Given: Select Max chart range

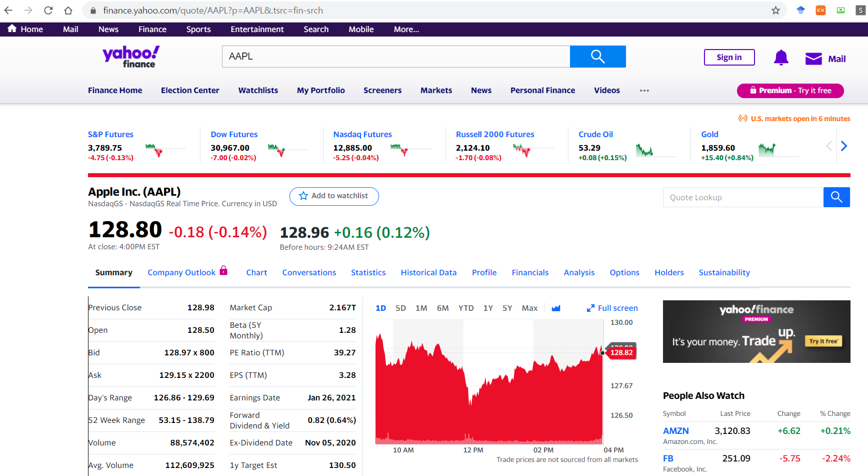Looking at the screenshot, I should pos(529,308).
